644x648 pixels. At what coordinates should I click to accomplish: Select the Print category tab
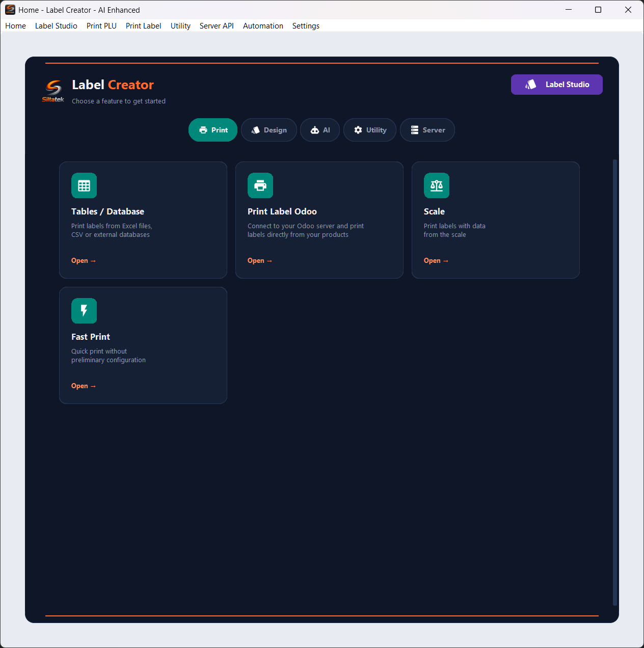[213, 130]
